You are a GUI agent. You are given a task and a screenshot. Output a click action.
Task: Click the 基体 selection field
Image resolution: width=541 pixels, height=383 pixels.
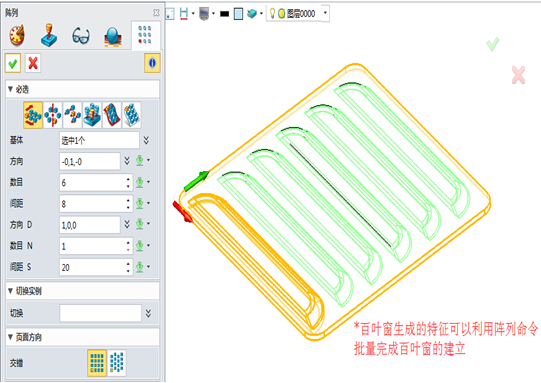pyautogui.click(x=99, y=140)
